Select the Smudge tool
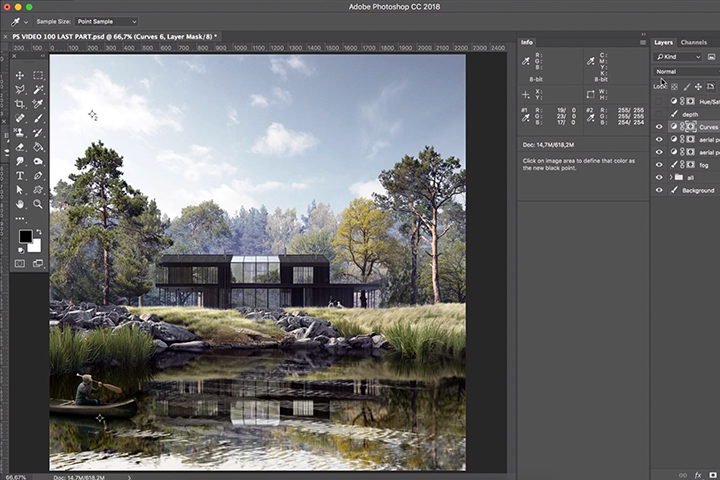Image resolution: width=720 pixels, height=480 pixels. point(20,161)
